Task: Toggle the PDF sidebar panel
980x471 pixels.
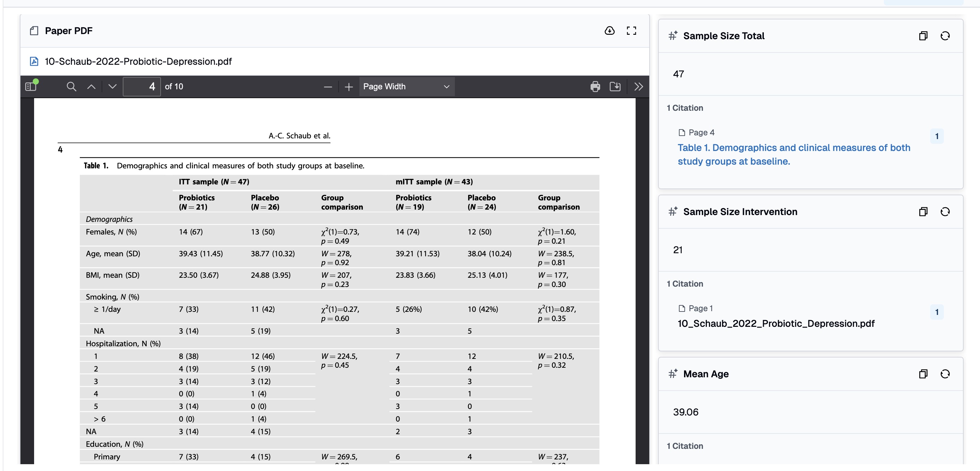Action: (x=31, y=87)
